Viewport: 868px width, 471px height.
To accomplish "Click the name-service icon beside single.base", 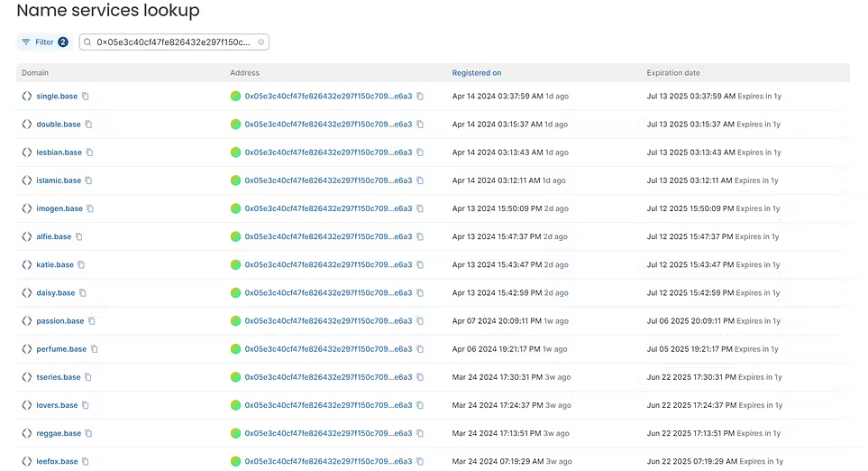I will pos(26,96).
